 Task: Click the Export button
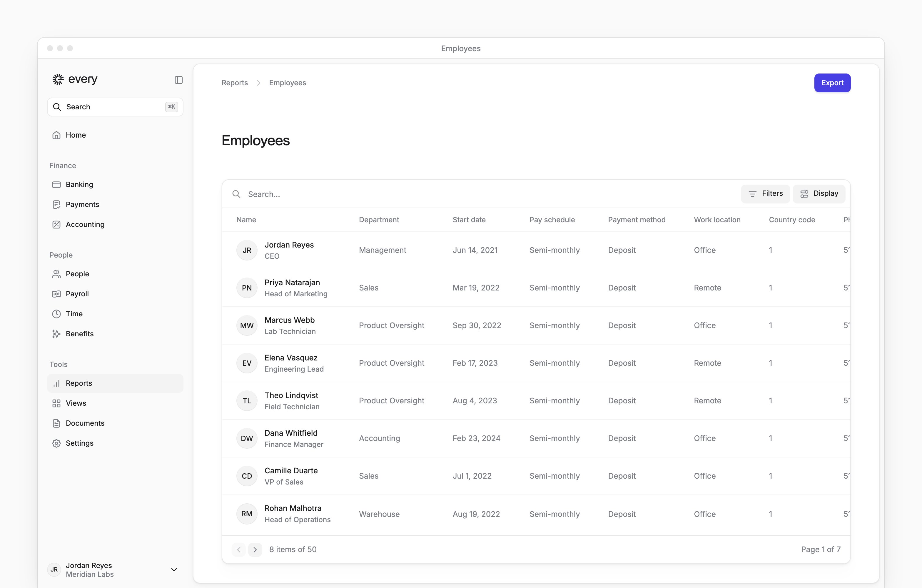(832, 83)
